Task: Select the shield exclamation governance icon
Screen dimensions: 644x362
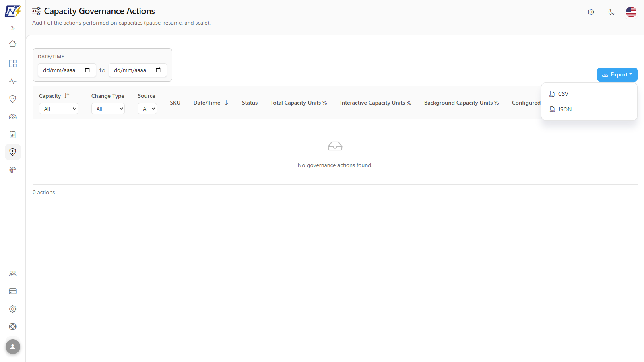Action: (13, 152)
